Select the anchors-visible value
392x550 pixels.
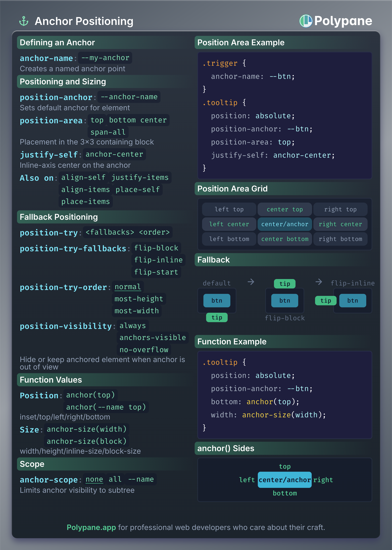(x=153, y=338)
